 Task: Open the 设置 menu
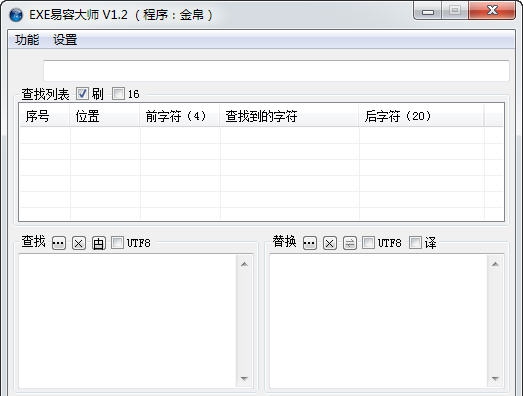pyautogui.click(x=65, y=40)
